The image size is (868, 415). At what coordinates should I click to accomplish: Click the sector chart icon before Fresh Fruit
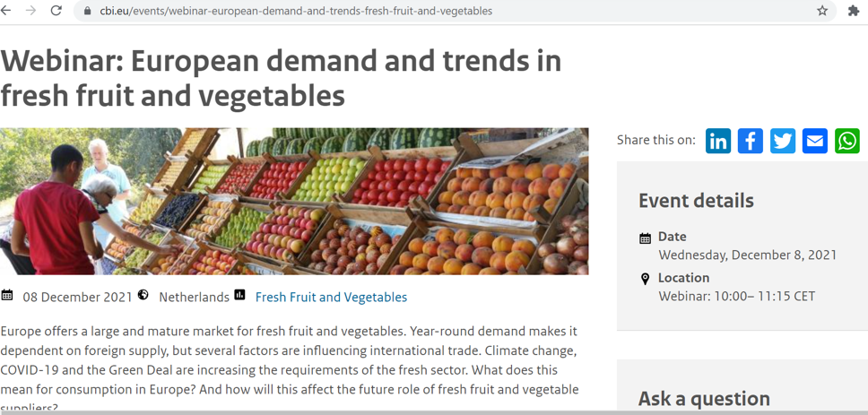coord(239,296)
